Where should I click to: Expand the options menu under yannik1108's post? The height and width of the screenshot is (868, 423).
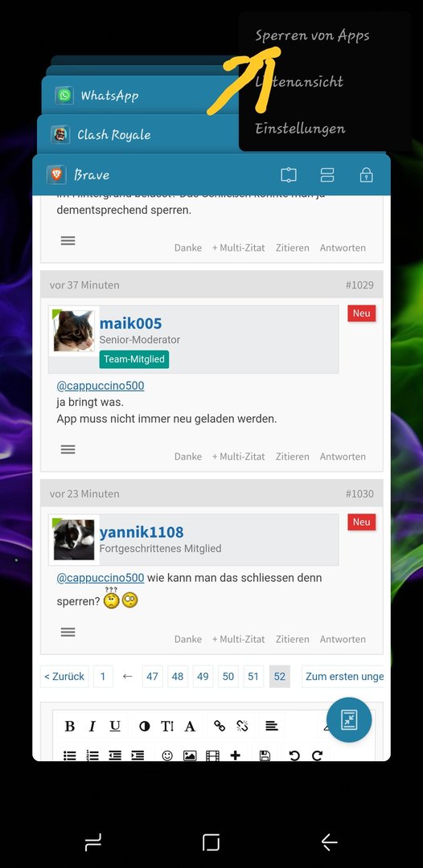(x=68, y=632)
